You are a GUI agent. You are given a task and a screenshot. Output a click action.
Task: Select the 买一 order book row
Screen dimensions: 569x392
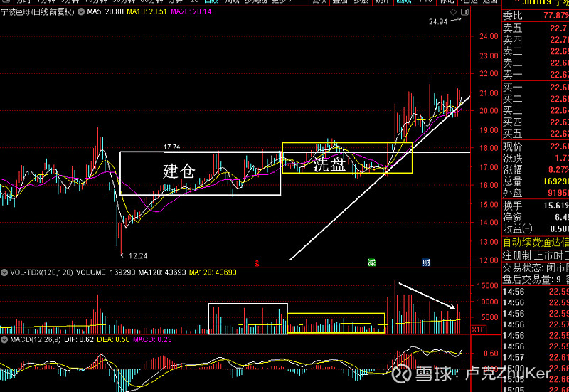tap(536, 88)
